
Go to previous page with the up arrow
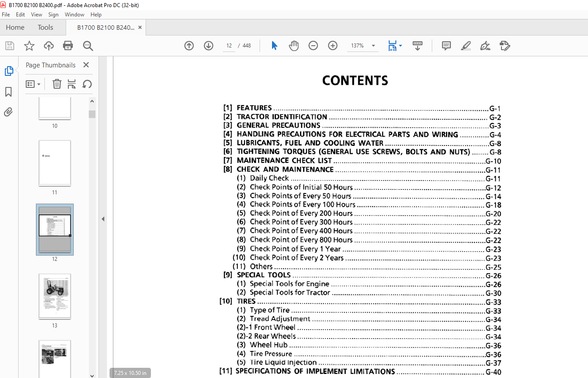point(189,46)
